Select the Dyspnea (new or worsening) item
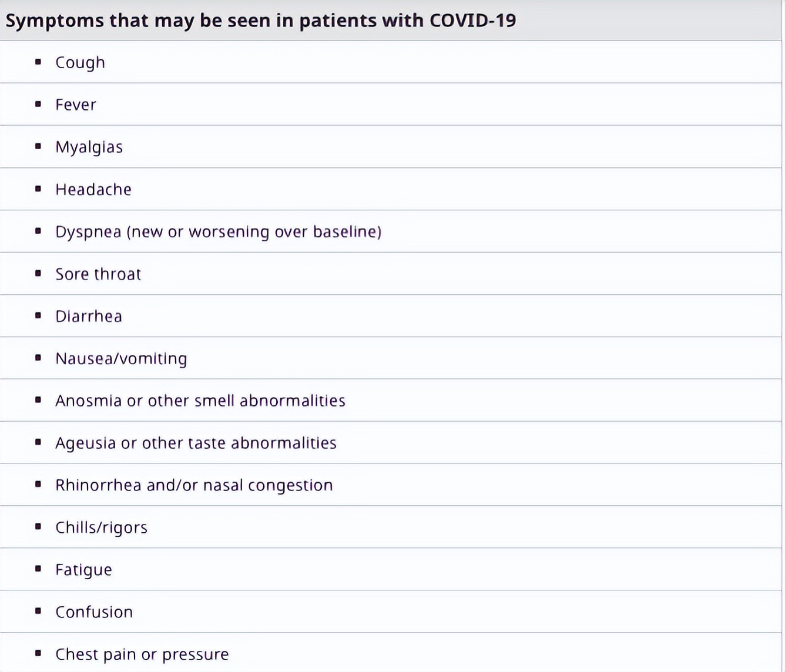The height and width of the screenshot is (672, 785). pyautogui.click(x=218, y=231)
